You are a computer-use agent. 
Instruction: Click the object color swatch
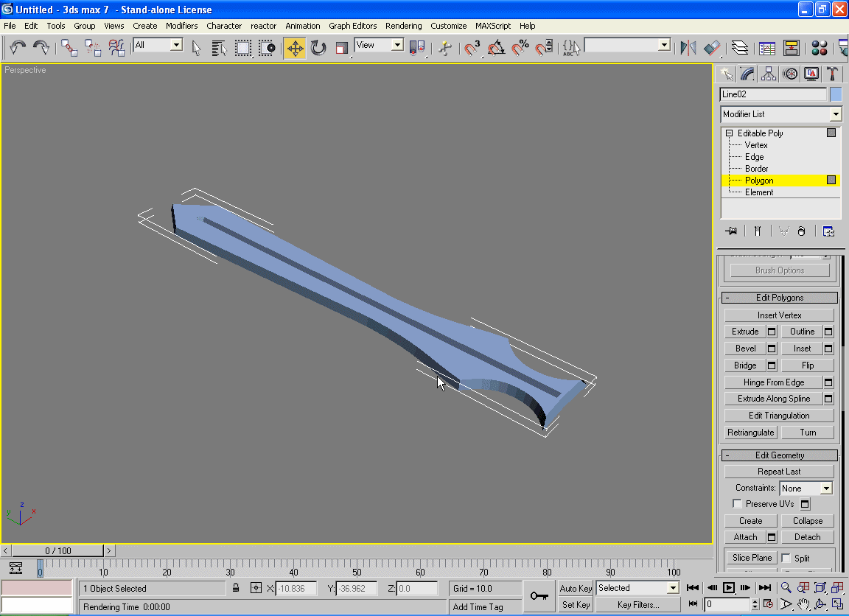point(836,94)
